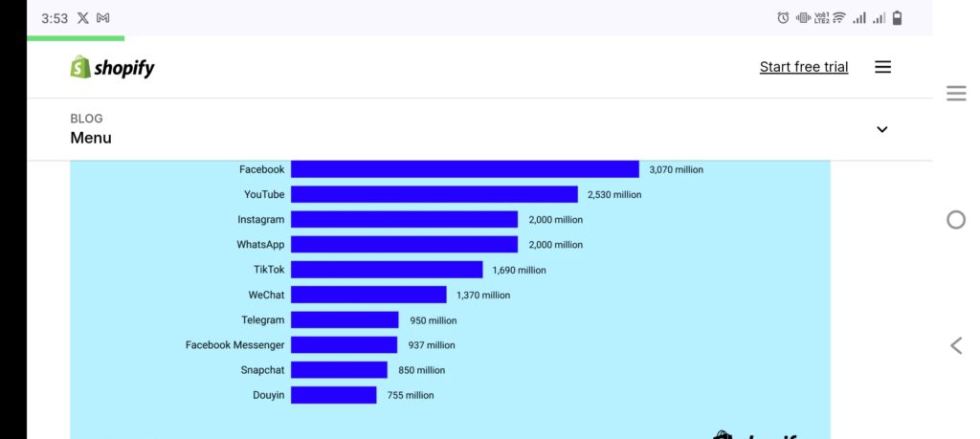Open the hamburger menu beside Start free trial
The height and width of the screenshot is (439, 980).
pos(882,67)
